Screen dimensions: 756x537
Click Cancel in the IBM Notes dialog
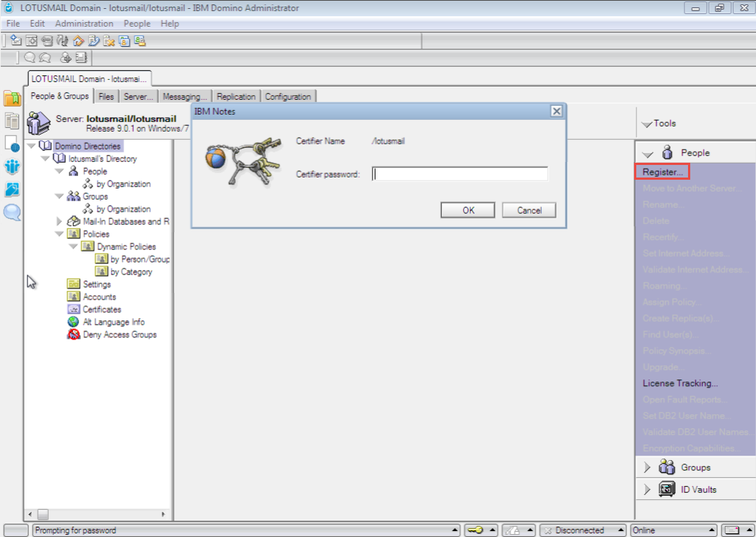[x=529, y=210]
